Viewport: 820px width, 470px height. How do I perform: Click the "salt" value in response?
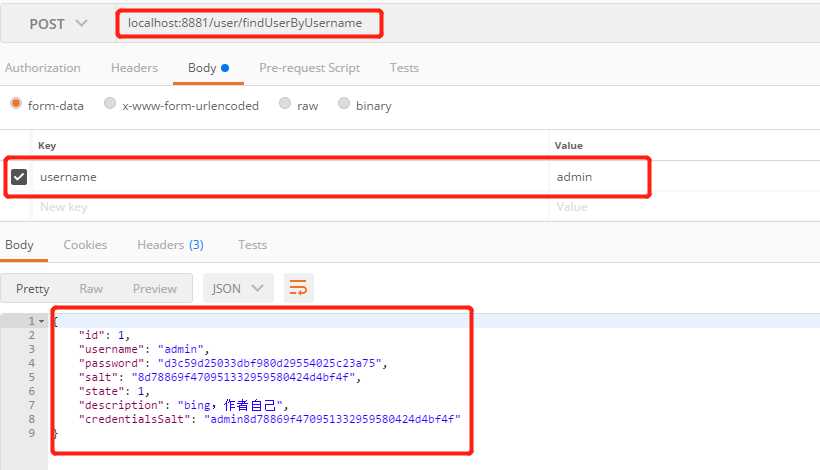click(x=243, y=377)
